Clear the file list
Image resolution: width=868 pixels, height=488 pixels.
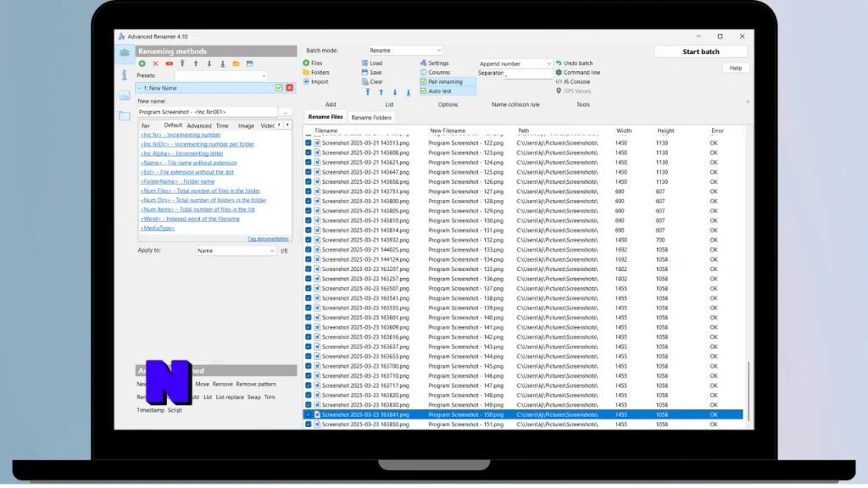[x=372, y=82]
